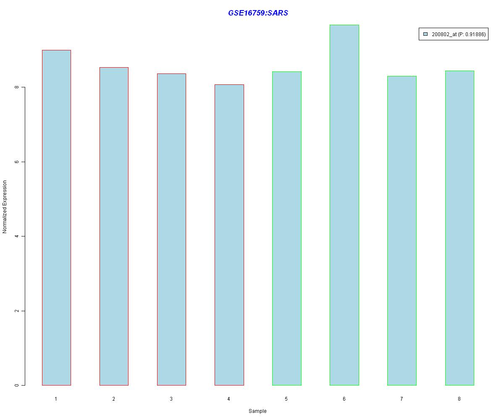This screenshot has width=504, height=420.
Task: Click the legend color swatch for 200802_at
Action: (425, 34)
